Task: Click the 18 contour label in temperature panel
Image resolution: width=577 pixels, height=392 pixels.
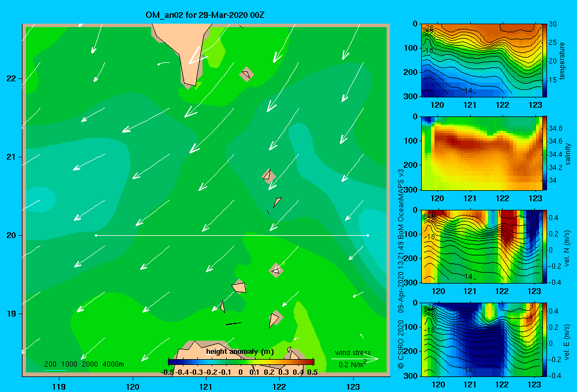Action: (x=428, y=51)
